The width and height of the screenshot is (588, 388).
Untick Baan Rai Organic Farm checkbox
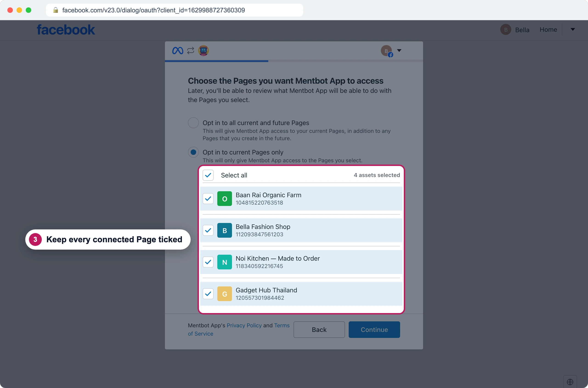208,199
